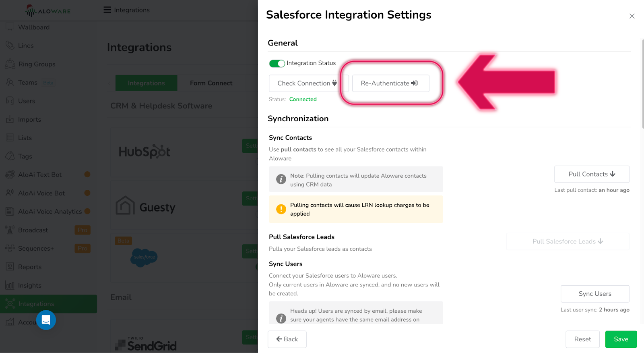Click the HubSpot integration card logo
This screenshot has width=644, height=353.
pyautogui.click(x=144, y=152)
